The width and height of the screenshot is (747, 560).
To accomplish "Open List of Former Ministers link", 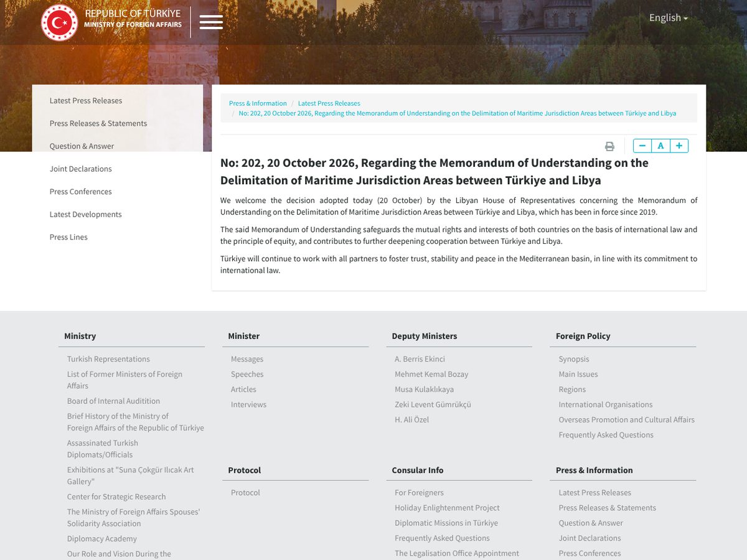I will click(x=125, y=380).
